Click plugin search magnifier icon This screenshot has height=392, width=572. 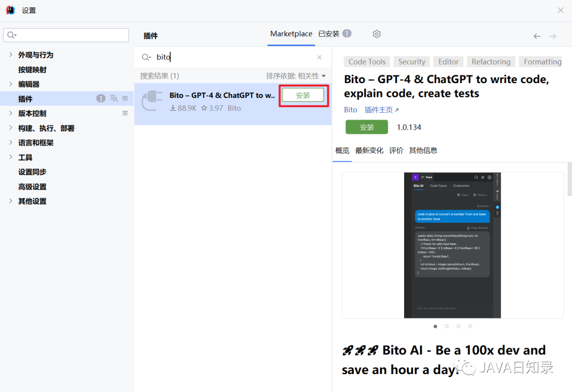pyautogui.click(x=146, y=57)
